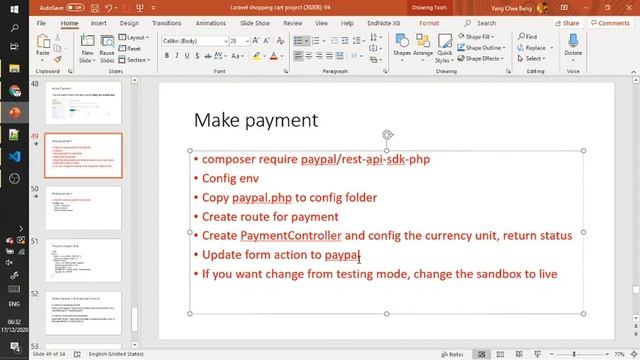Toggle numbered list formatting
The height and width of the screenshot is (360, 640).
pyautogui.click(x=316, y=40)
